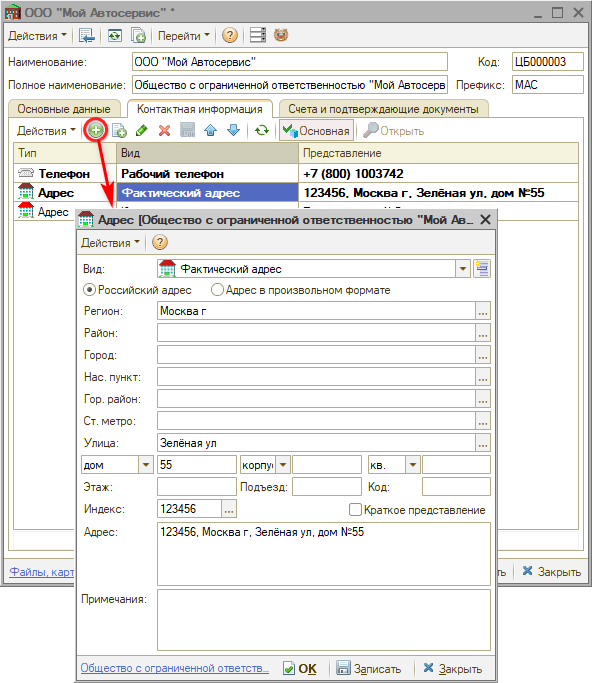Click the red X delete record icon
The width and height of the screenshot is (592, 683).
coord(164,130)
